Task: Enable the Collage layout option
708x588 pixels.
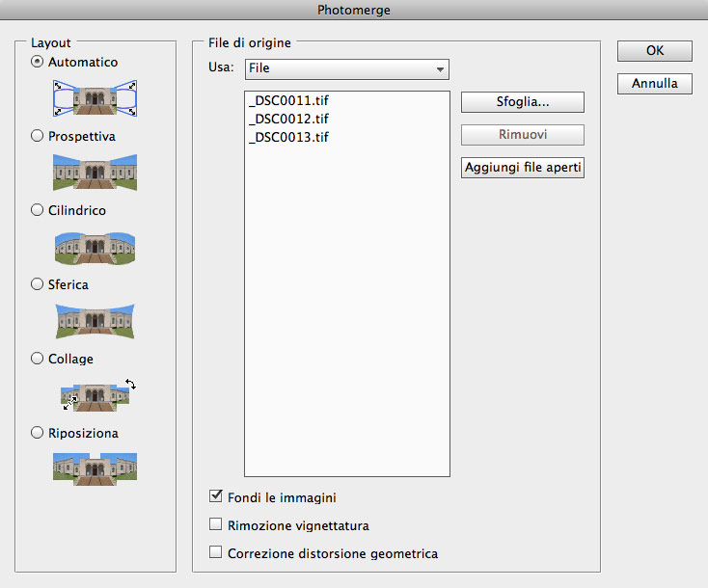Action: point(38,359)
